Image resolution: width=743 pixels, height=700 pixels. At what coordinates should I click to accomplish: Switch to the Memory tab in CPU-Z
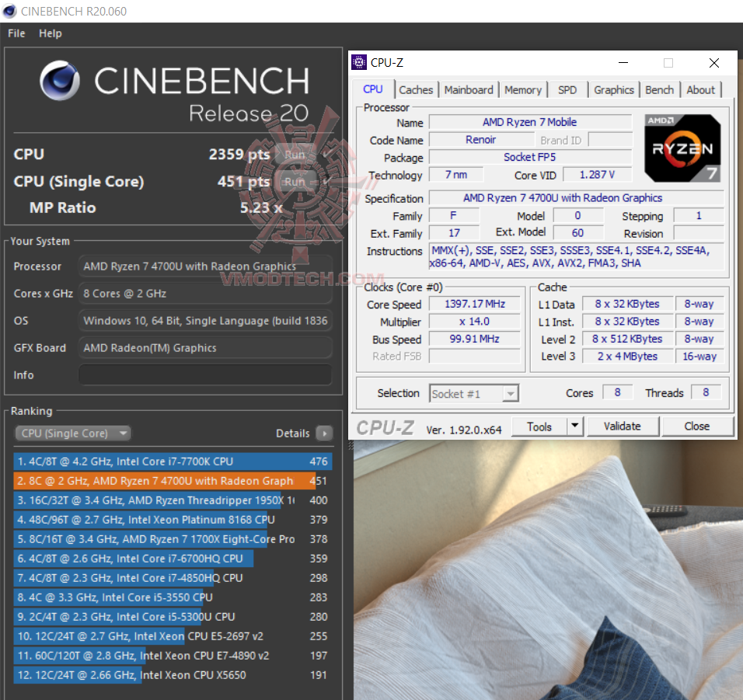point(522,89)
